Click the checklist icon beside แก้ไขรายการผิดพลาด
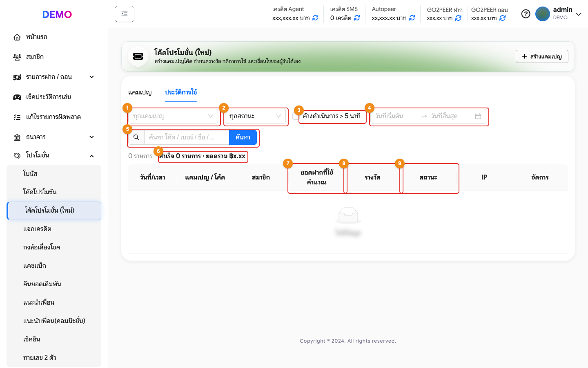The height and width of the screenshot is (368, 588). (17, 117)
